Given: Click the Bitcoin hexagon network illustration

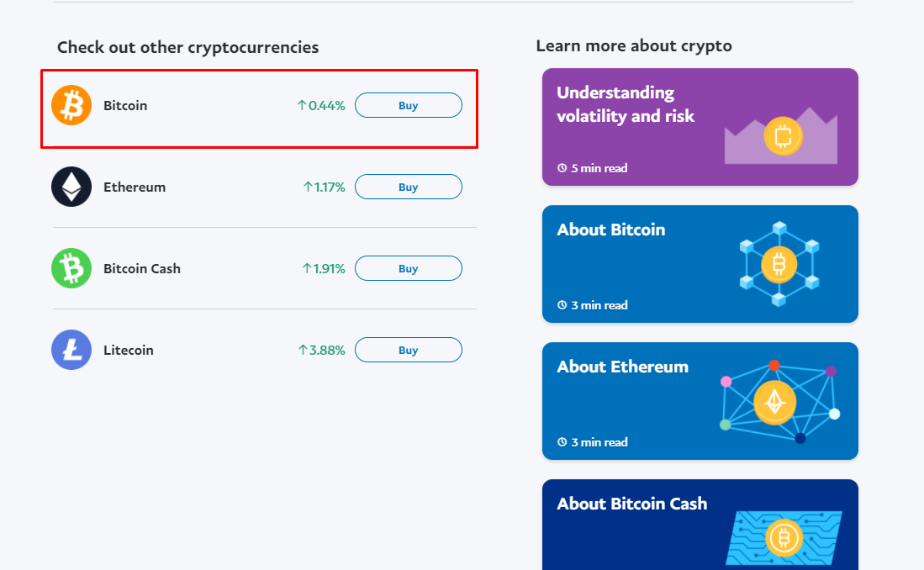Looking at the screenshot, I should [x=779, y=265].
